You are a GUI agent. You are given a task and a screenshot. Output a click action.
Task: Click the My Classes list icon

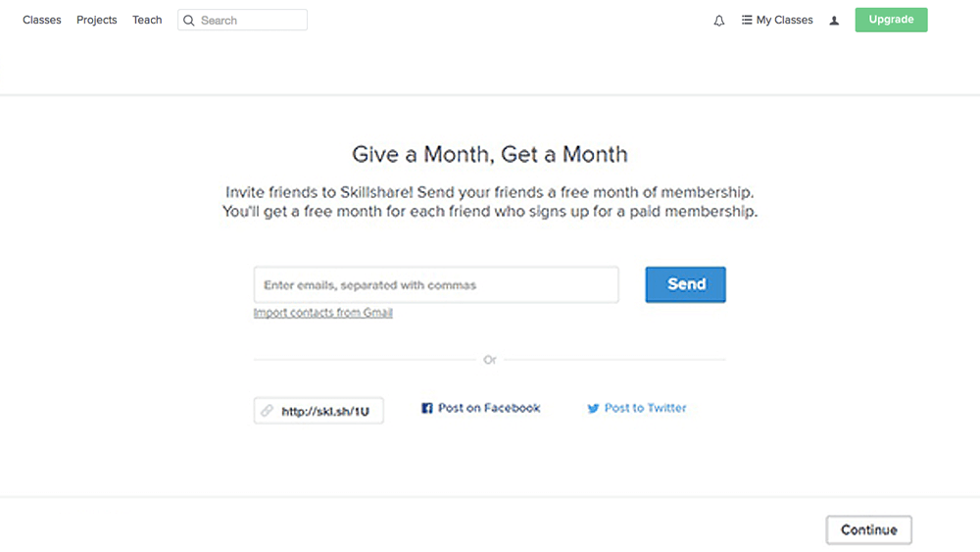coord(747,20)
